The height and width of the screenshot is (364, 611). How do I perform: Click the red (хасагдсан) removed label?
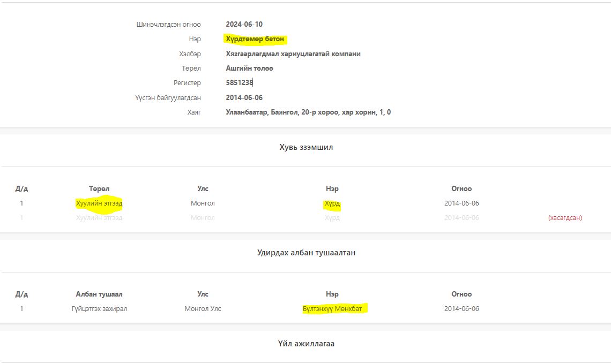[x=565, y=218]
